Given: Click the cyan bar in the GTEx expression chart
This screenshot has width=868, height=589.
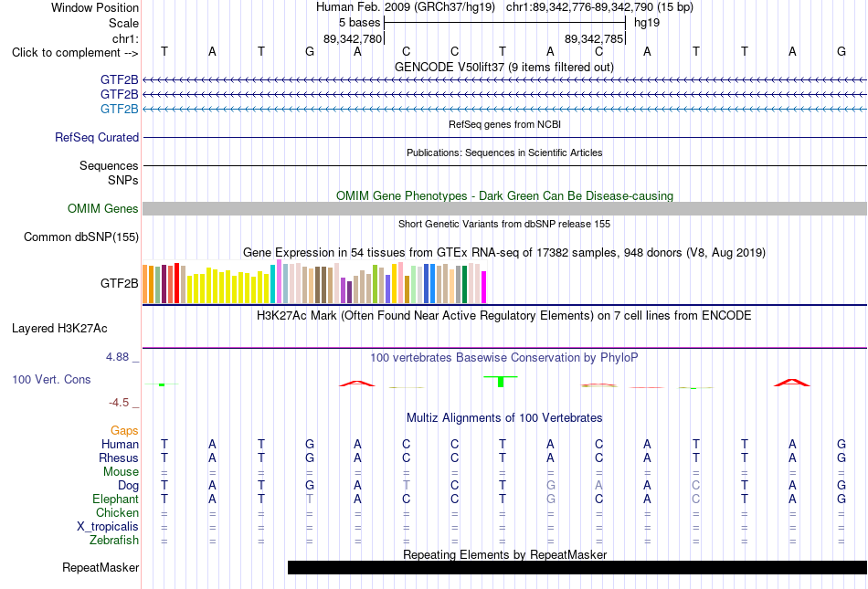Looking at the screenshot, I should coord(273,284).
